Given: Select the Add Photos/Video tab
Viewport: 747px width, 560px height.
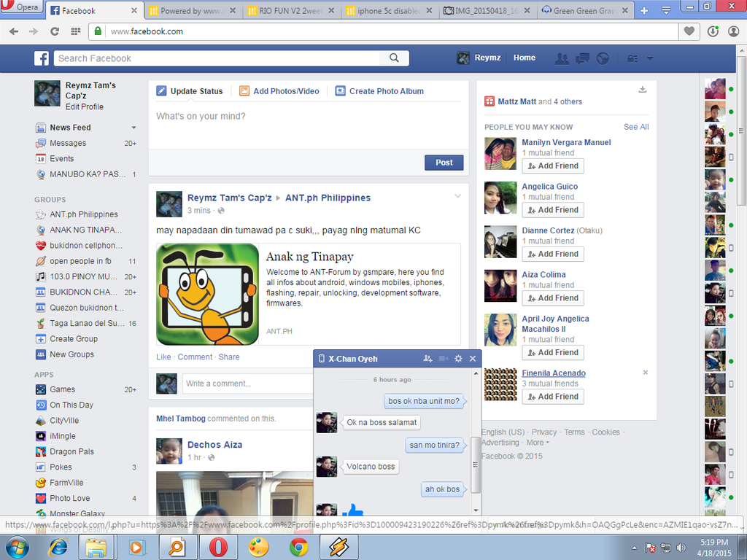Looking at the screenshot, I should coord(279,91).
